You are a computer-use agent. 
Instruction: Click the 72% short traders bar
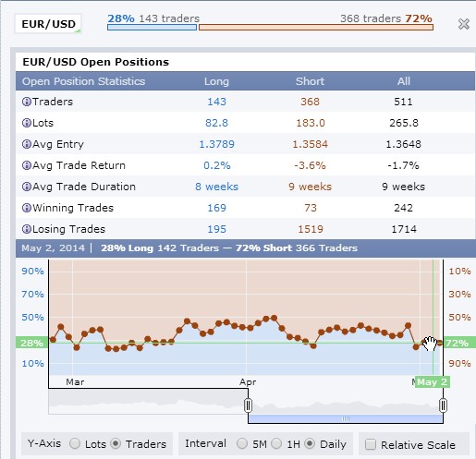pyautogui.click(x=316, y=28)
